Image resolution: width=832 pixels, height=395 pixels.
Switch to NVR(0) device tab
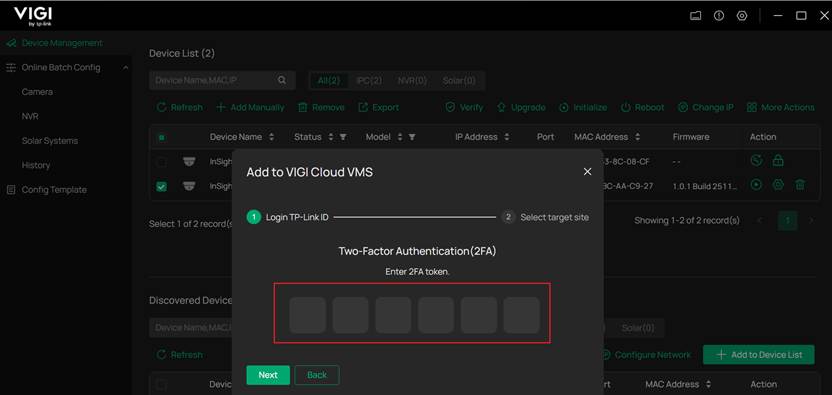point(412,81)
